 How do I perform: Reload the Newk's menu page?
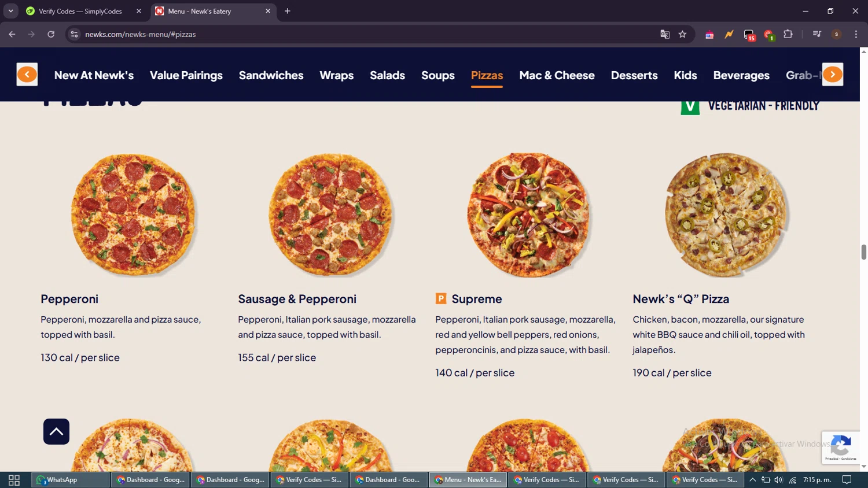[51, 34]
